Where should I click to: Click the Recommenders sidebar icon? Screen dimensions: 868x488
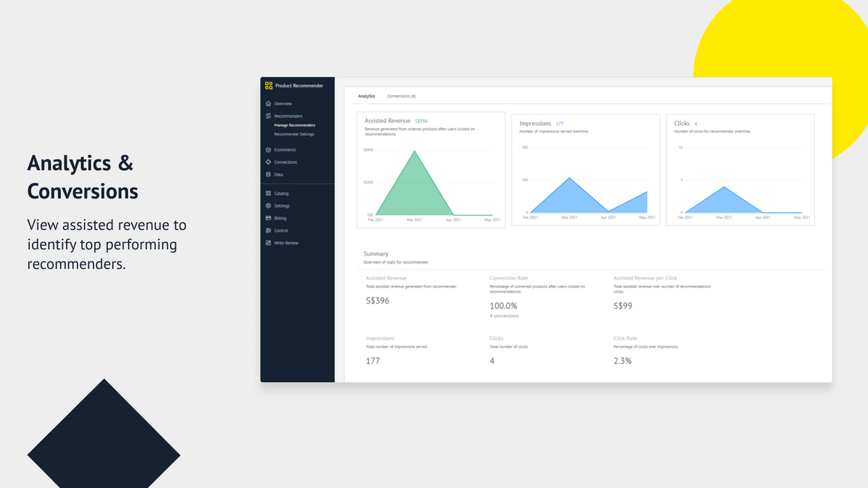tap(269, 116)
